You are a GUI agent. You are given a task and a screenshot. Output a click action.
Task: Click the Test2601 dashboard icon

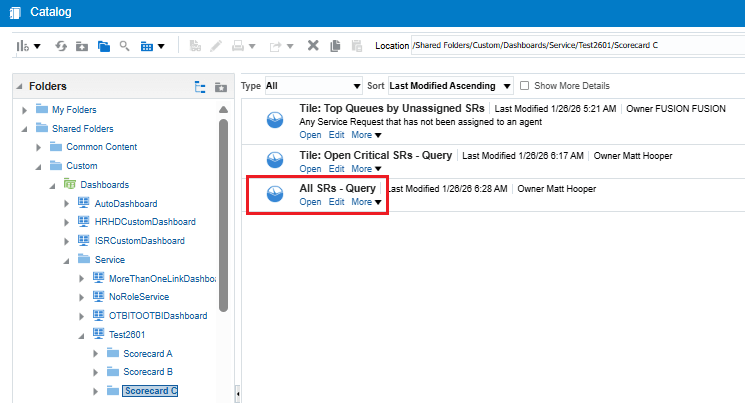98,334
